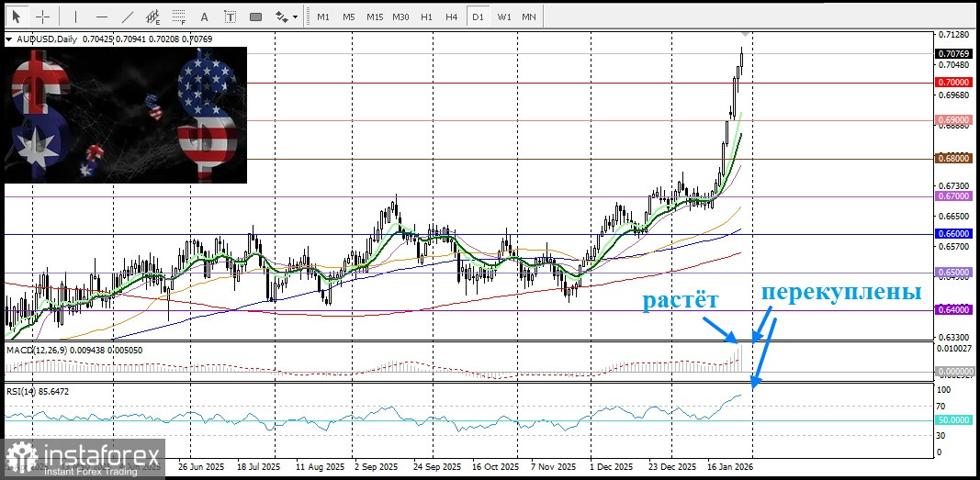
Task: Select the cursor arrow tool
Action: click(17, 17)
